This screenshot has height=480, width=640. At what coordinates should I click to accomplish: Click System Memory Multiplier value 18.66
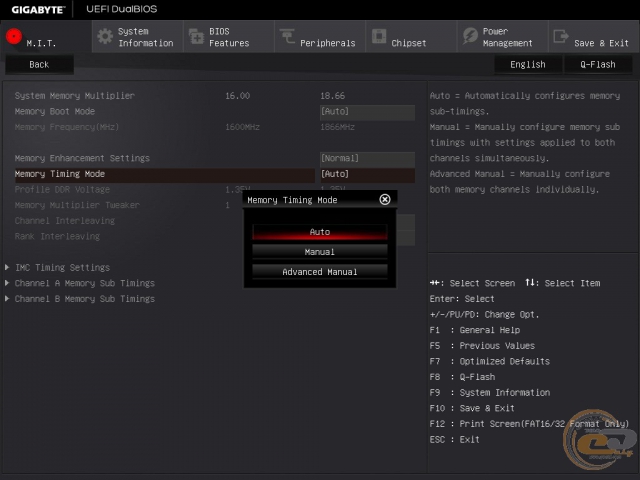[332, 96]
